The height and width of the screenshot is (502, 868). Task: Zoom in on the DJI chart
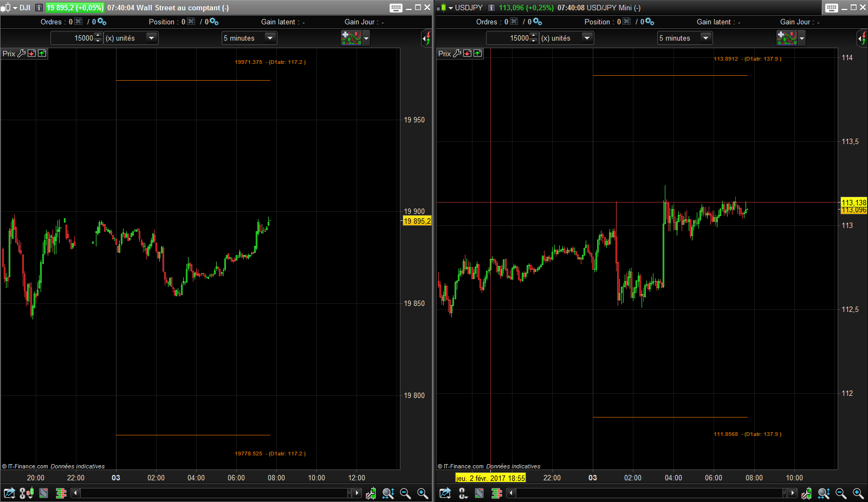pos(423,493)
